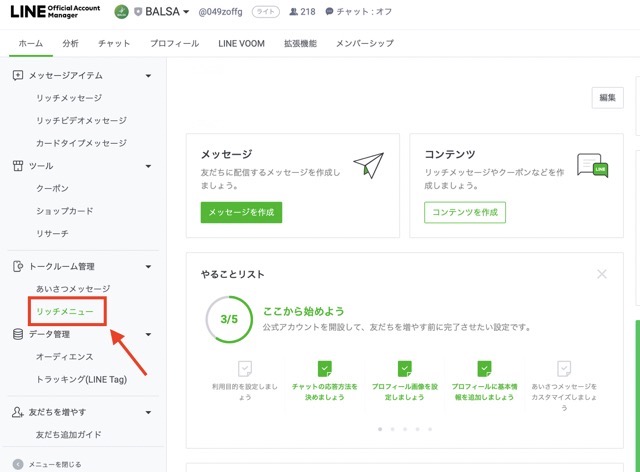
Task: Open あいさつメッセージ in sidebar
Action: tap(73, 289)
